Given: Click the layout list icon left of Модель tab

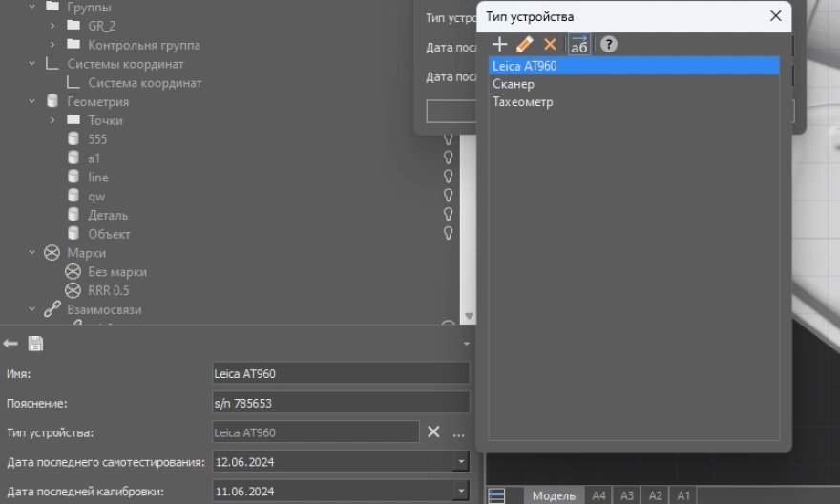Looking at the screenshot, I should [496, 495].
